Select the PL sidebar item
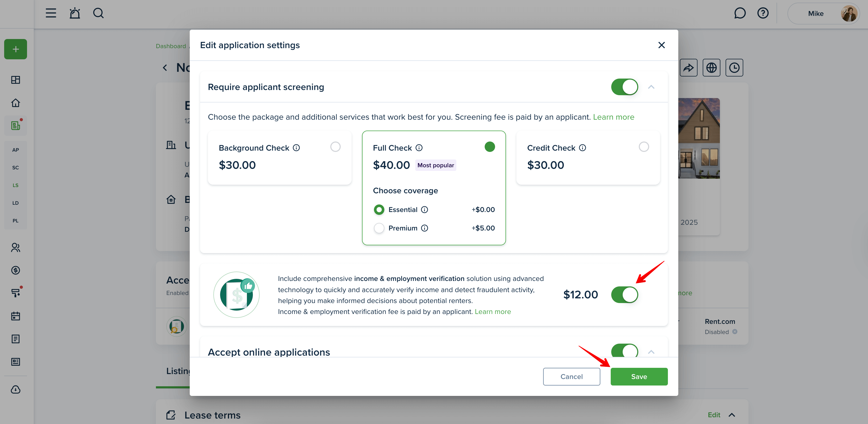Image resolution: width=868 pixels, height=424 pixels. pos(16,221)
